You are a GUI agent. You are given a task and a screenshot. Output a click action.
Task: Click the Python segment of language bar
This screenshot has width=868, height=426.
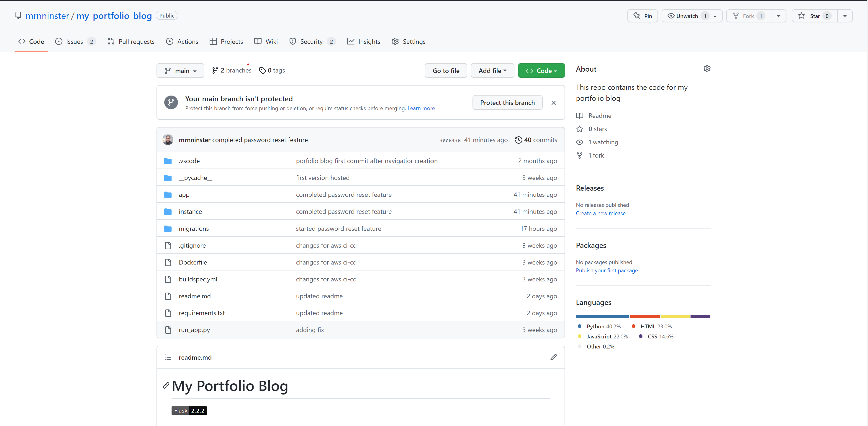(x=602, y=316)
